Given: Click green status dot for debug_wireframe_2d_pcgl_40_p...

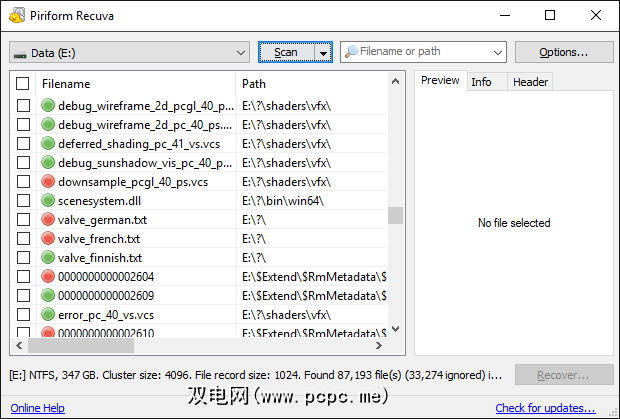Looking at the screenshot, I should [48, 106].
